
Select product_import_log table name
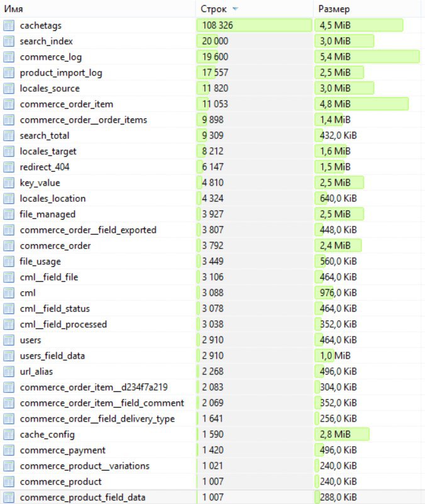pyautogui.click(x=61, y=73)
